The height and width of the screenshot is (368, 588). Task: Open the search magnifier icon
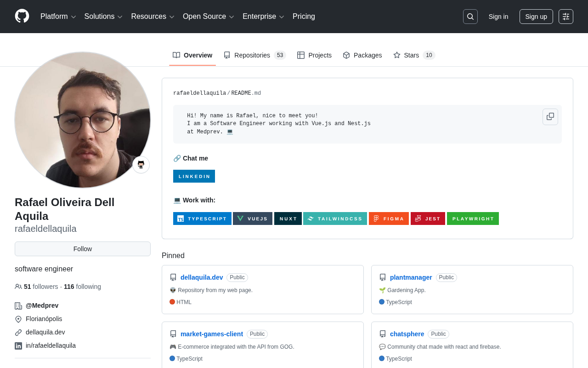pos(470,17)
